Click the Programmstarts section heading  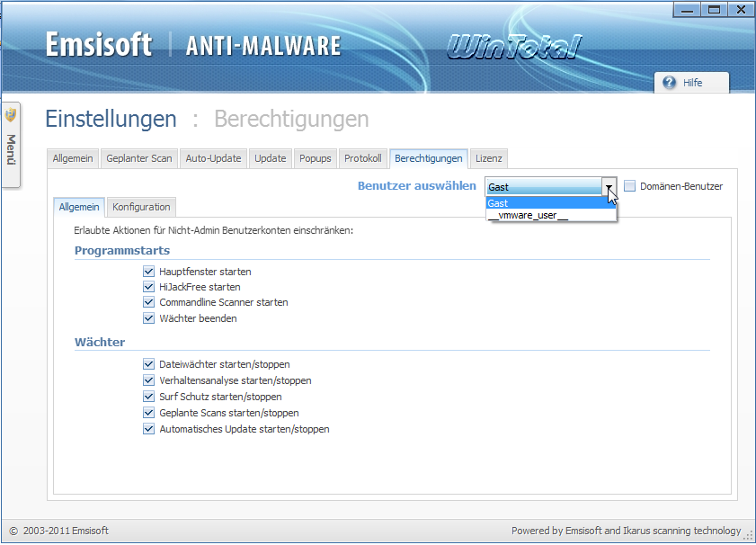[x=122, y=251]
